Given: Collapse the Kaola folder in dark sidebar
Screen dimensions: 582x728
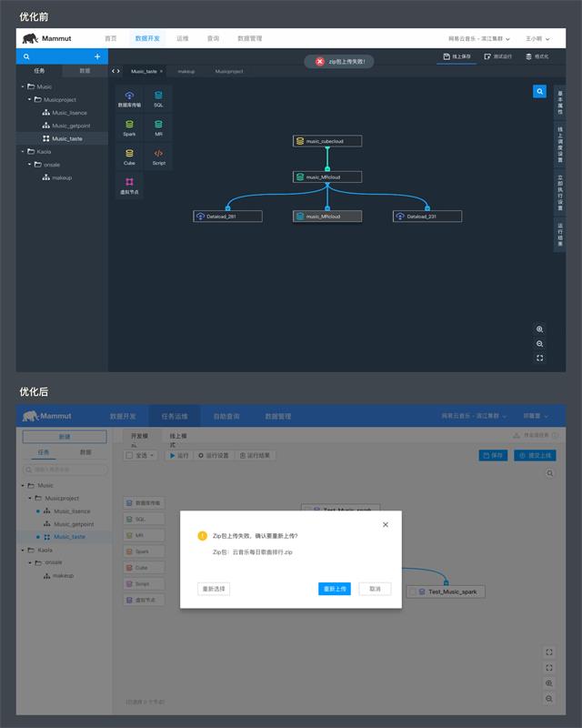Looking at the screenshot, I should click(x=22, y=151).
